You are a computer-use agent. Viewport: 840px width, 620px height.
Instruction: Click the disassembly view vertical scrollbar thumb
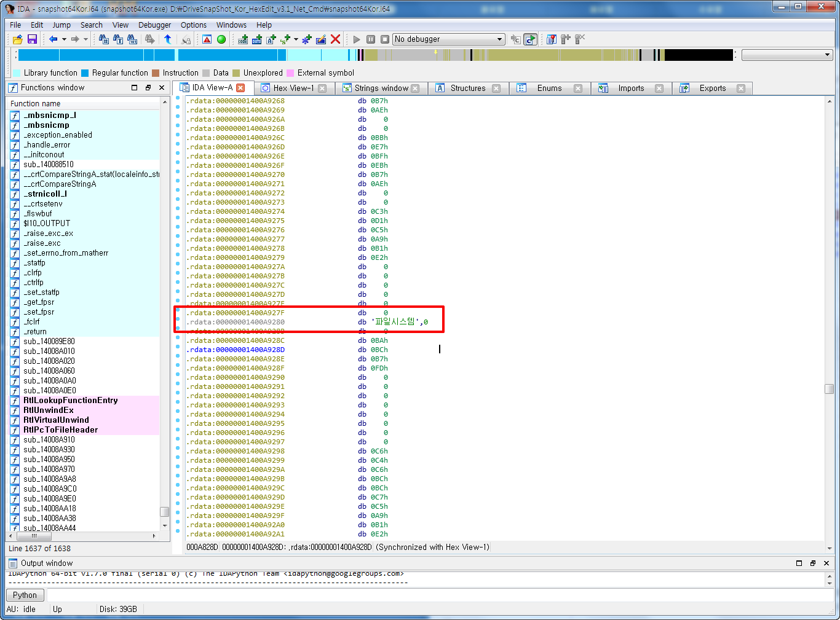(x=829, y=389)
